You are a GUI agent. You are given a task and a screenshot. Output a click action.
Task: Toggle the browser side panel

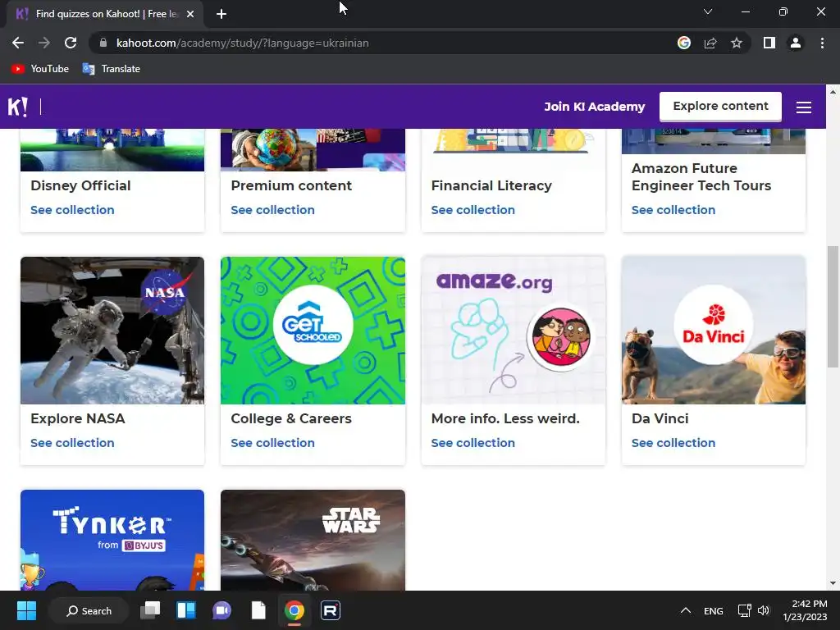[x=769, y=43]
